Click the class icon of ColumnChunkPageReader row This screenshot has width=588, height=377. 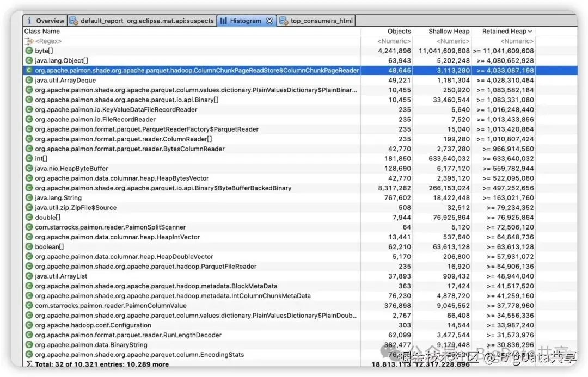(29, 70)
